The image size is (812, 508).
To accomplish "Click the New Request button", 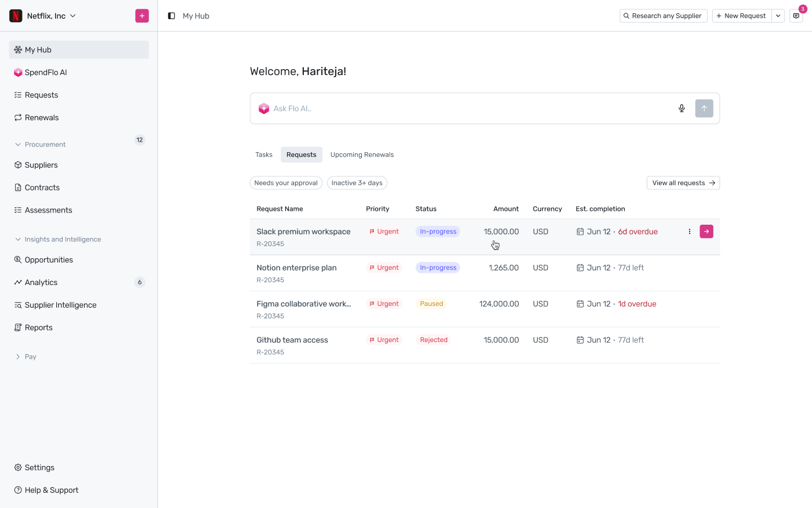I will point(741,16).
